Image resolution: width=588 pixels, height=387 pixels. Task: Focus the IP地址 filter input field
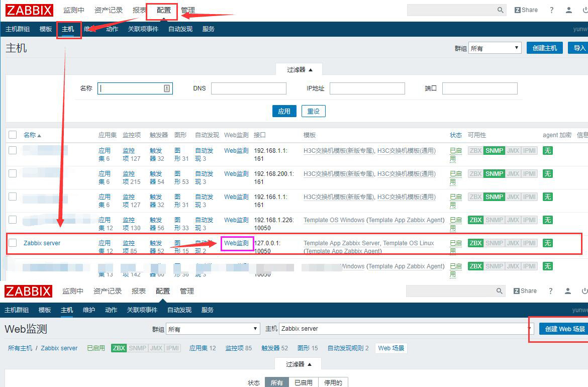click(x=367, y=88)
